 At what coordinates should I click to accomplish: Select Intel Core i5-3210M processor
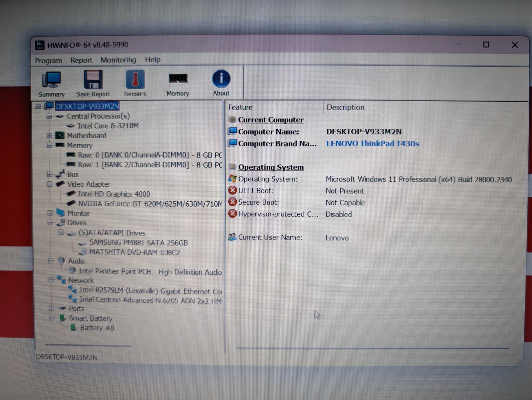[x=108, y=126]
